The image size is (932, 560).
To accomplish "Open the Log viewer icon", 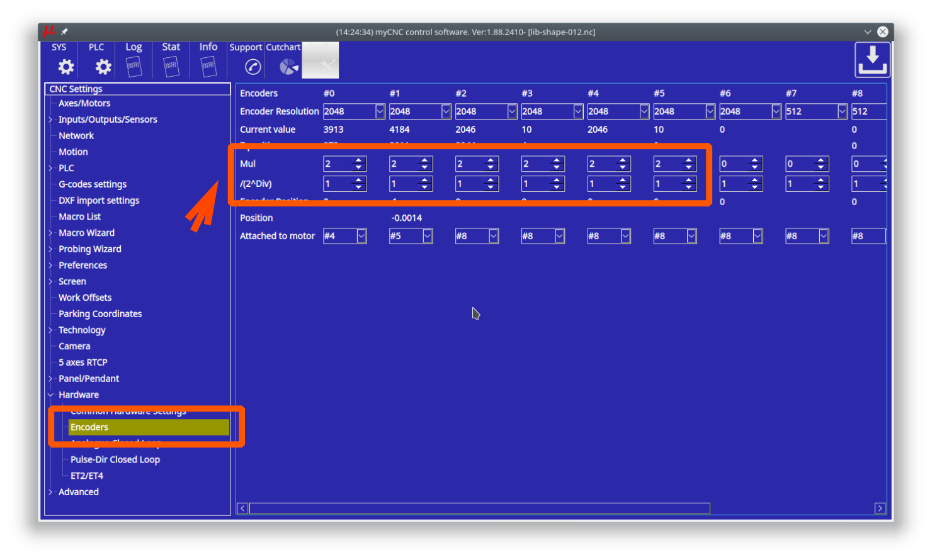I will click(134, 66).
